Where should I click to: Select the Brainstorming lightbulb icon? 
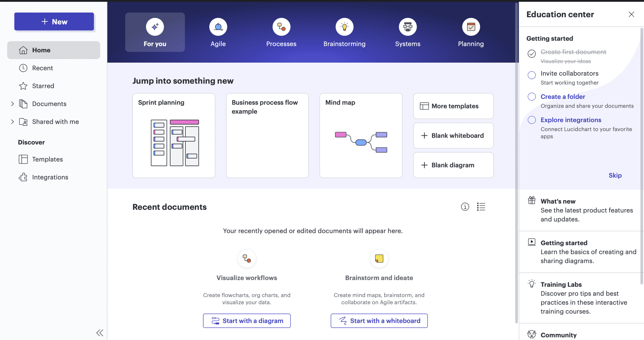[344, 27]
